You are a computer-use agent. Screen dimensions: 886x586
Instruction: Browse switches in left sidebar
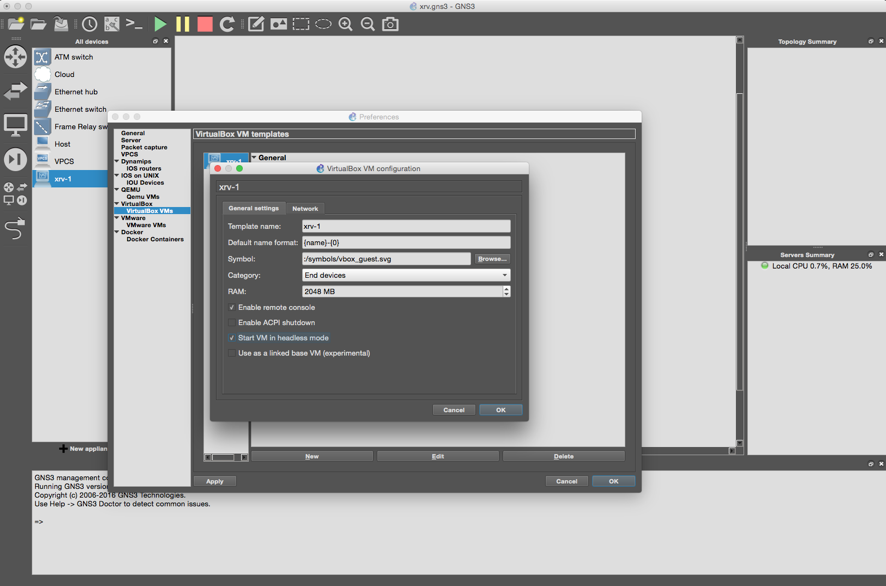tap(15, 90)
